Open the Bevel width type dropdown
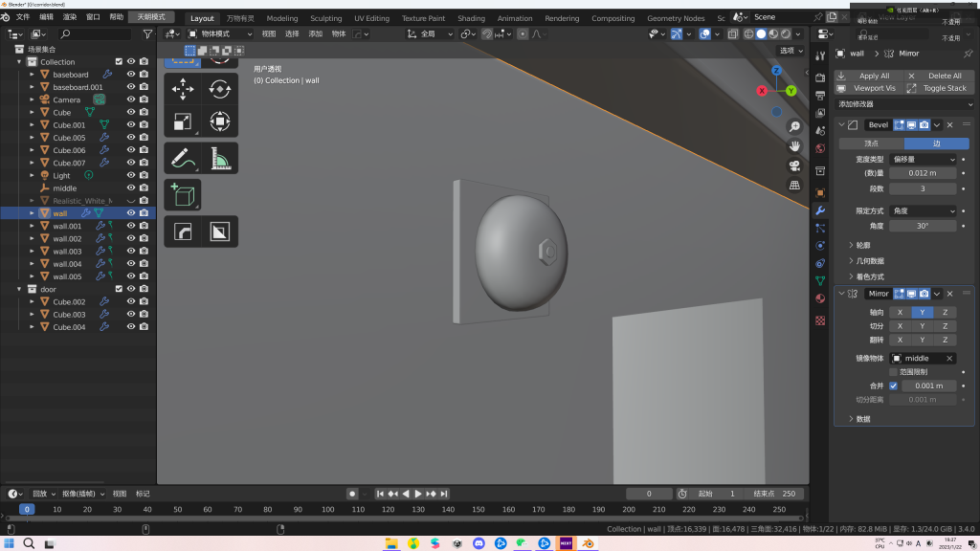 pos(923,160)
